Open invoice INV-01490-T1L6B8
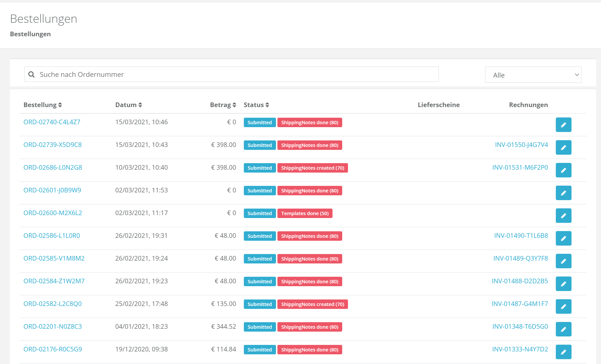 [x=521, y=235]
